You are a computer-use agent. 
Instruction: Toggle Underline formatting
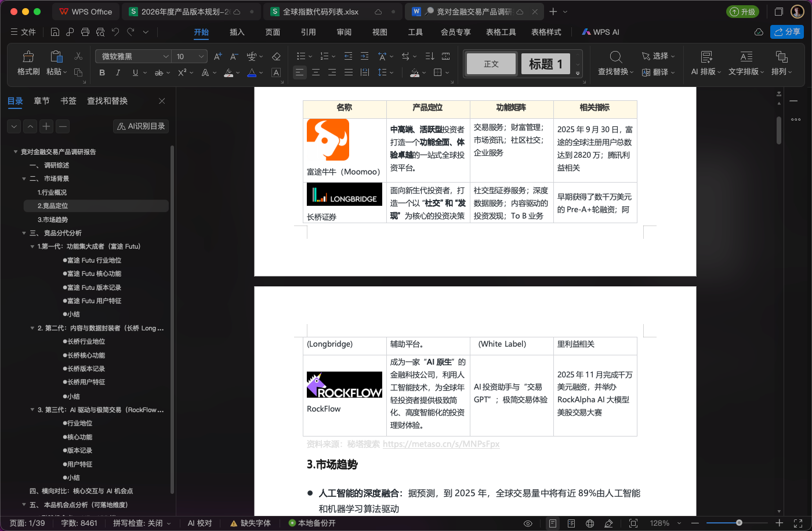pyautogui.click(x=135, y=72)
